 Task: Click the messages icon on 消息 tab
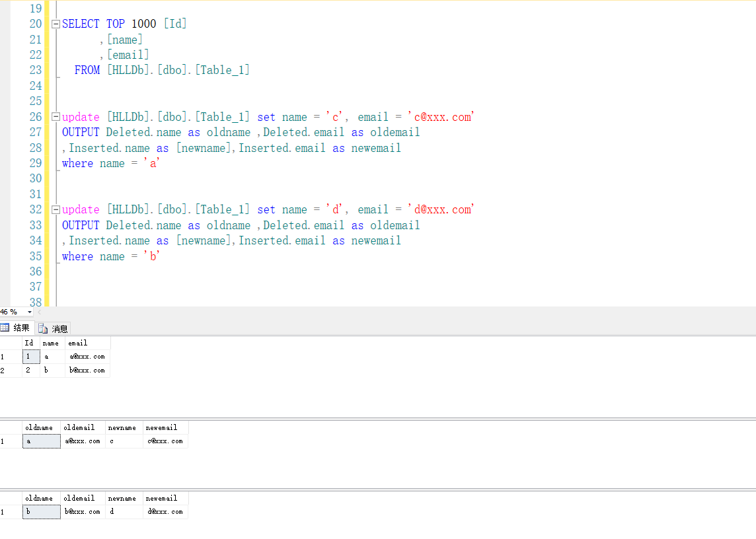click(43, 329)
